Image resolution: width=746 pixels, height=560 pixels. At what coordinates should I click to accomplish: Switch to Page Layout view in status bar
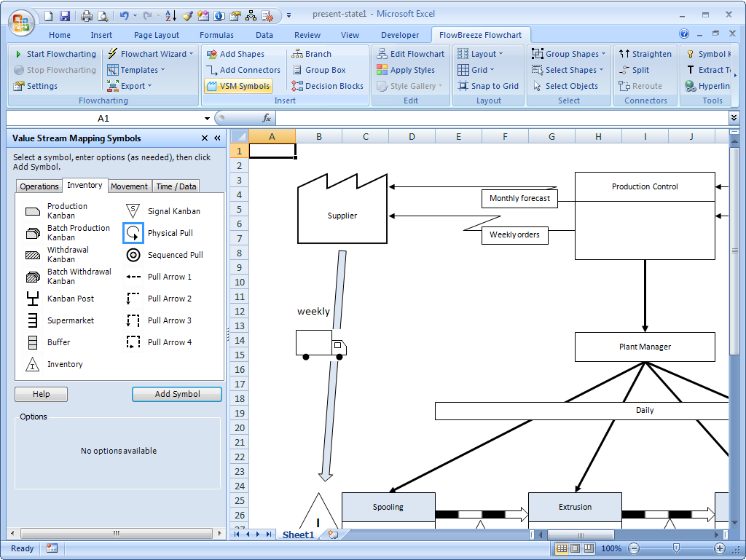click(x=576, y=548)
